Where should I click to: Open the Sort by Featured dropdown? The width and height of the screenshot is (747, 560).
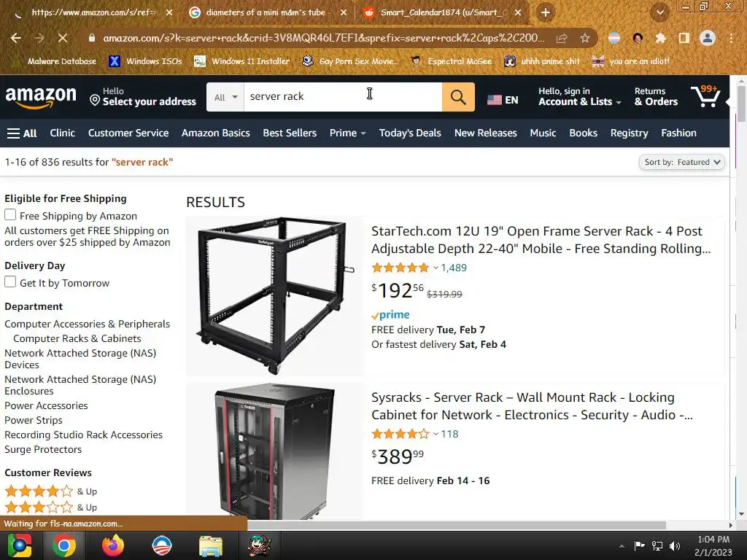click(682, 162)
